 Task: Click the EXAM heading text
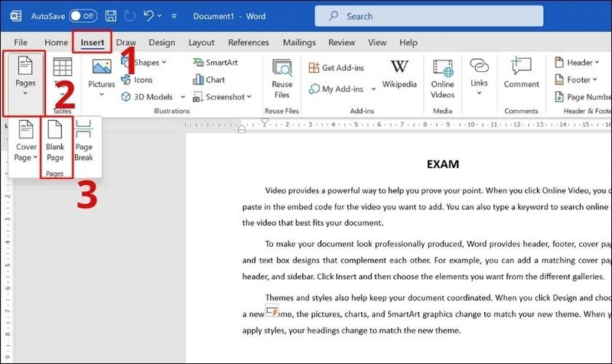tap(443, 164)
